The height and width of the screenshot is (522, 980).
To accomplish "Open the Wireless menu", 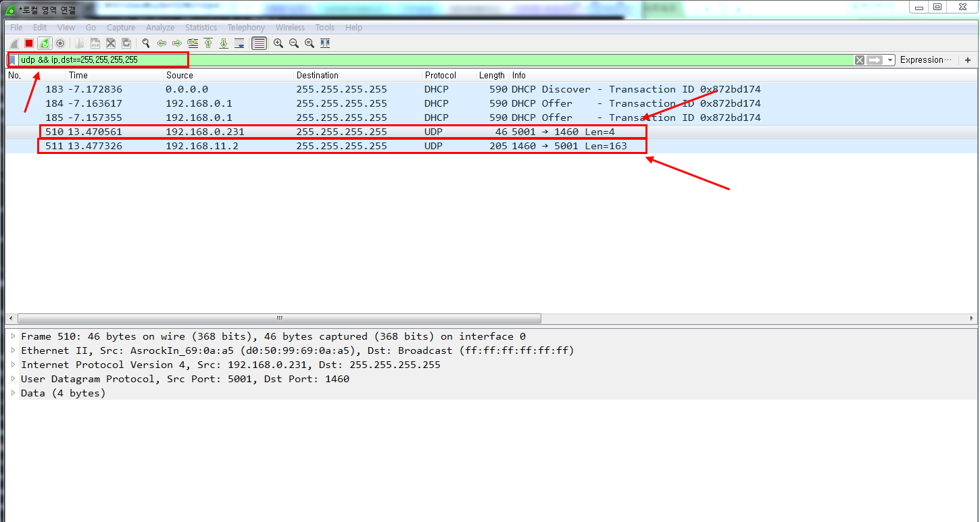I will click(x=290, y=28).
